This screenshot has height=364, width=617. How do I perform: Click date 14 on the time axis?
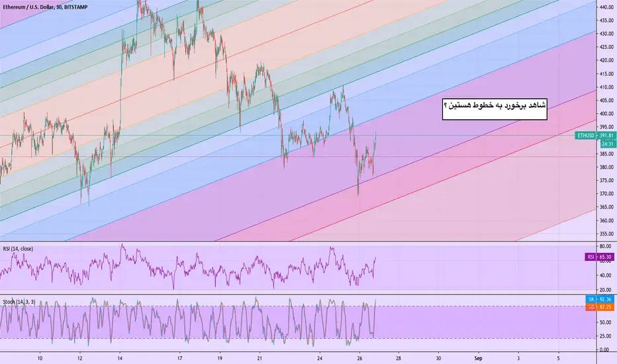[120, 358]
